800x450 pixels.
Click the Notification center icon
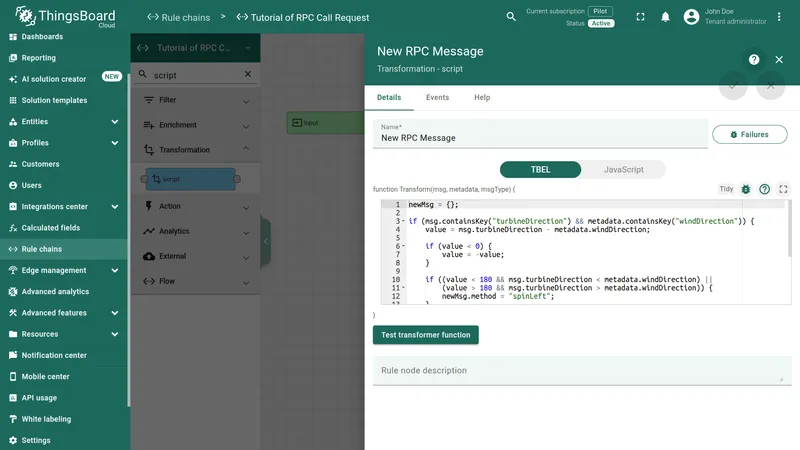[x=13, y=355]
